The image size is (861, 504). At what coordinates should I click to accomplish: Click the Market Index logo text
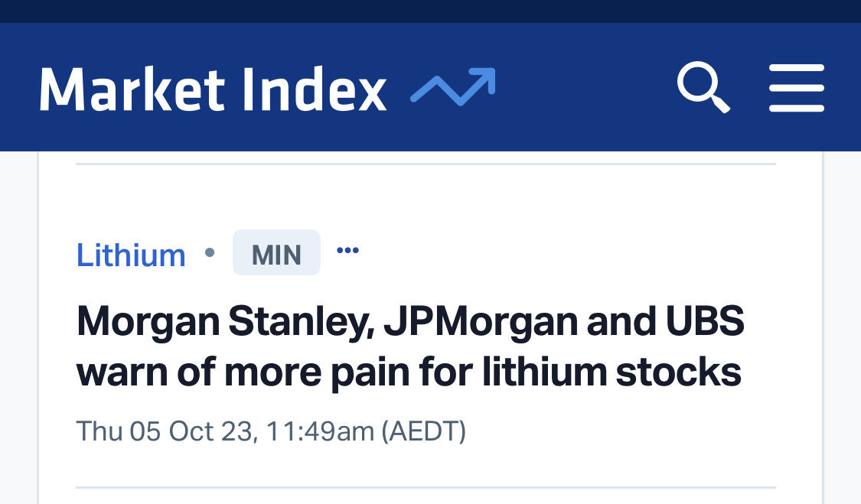[213, 89]
